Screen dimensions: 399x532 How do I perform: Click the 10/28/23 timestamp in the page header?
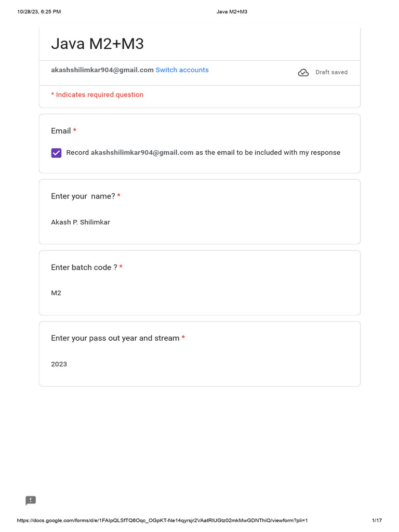pyautogui.click(x=39, y=11)
